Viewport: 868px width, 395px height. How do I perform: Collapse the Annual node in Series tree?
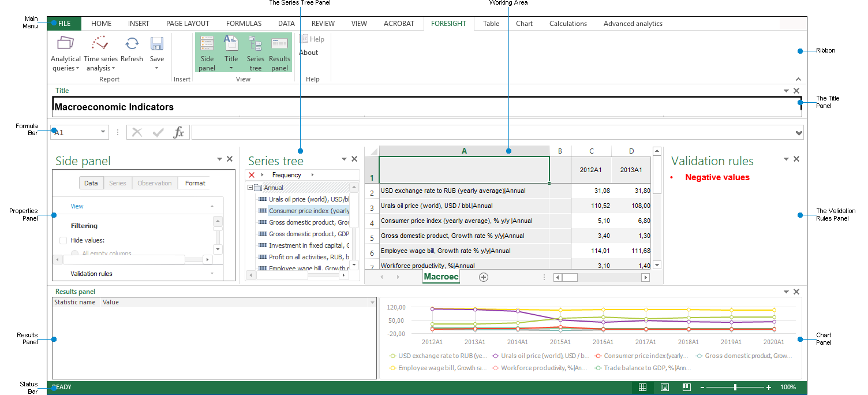(249, 187)
